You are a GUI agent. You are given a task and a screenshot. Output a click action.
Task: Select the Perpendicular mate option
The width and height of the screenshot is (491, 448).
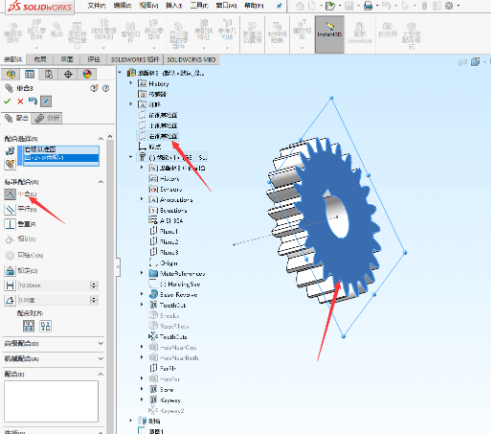coord(10,224)
